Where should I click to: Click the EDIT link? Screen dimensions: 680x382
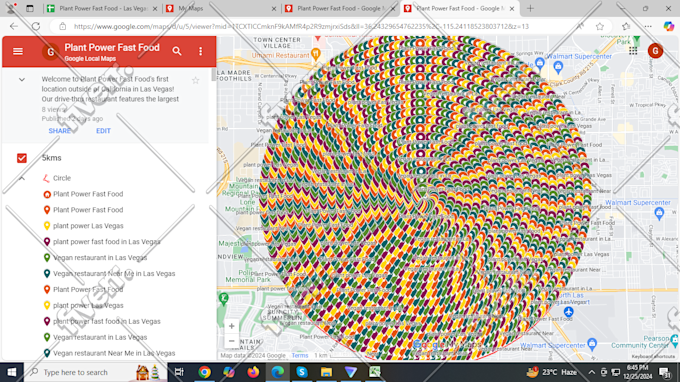click(x=103, y=131)
